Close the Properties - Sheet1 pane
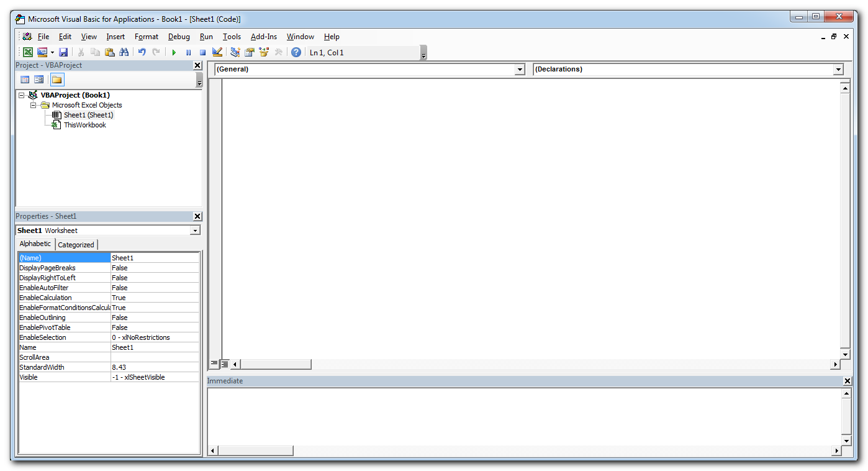Viewport: 868px width, 471px height. tap(197, 216)
